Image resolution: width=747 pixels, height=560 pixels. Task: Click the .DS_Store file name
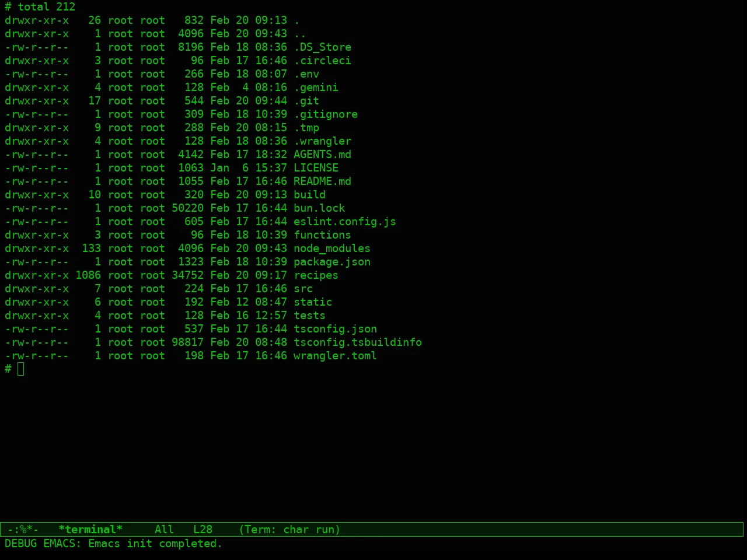tap(323, 47)
